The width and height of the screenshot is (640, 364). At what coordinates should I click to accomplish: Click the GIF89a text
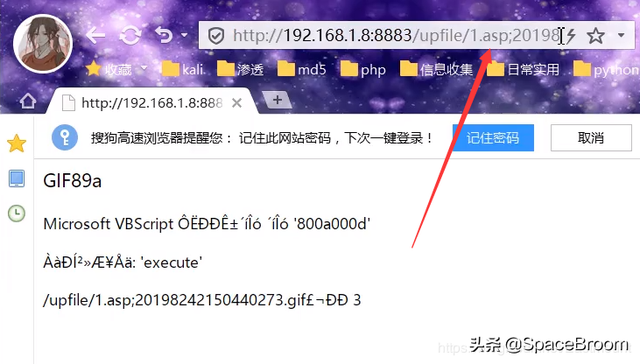pos(72,181)
